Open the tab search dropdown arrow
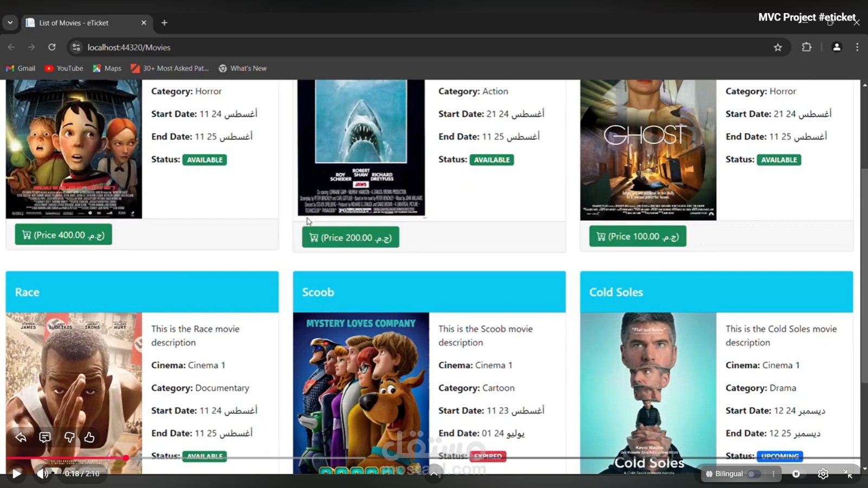The image size is (868, 488). click(x=10, y=23)
